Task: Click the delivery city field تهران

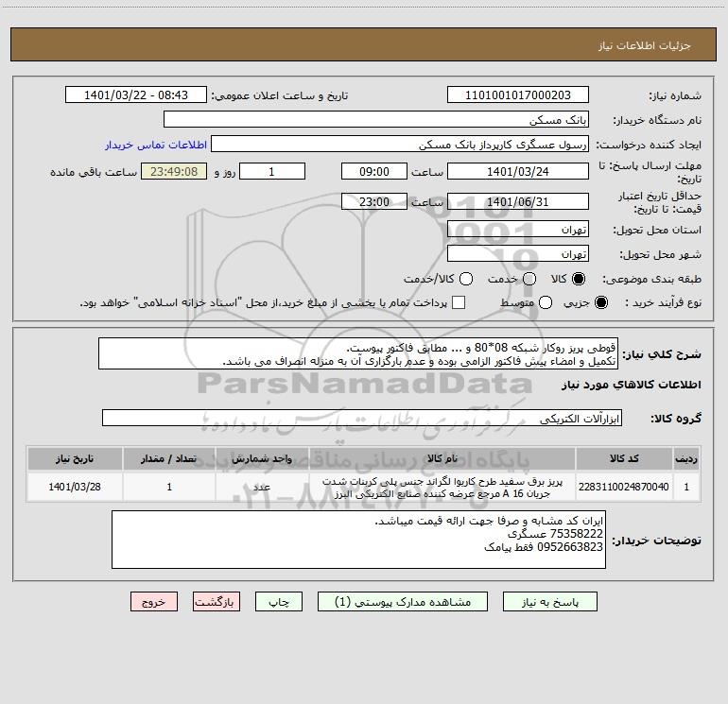Action: tap(518, 253)
